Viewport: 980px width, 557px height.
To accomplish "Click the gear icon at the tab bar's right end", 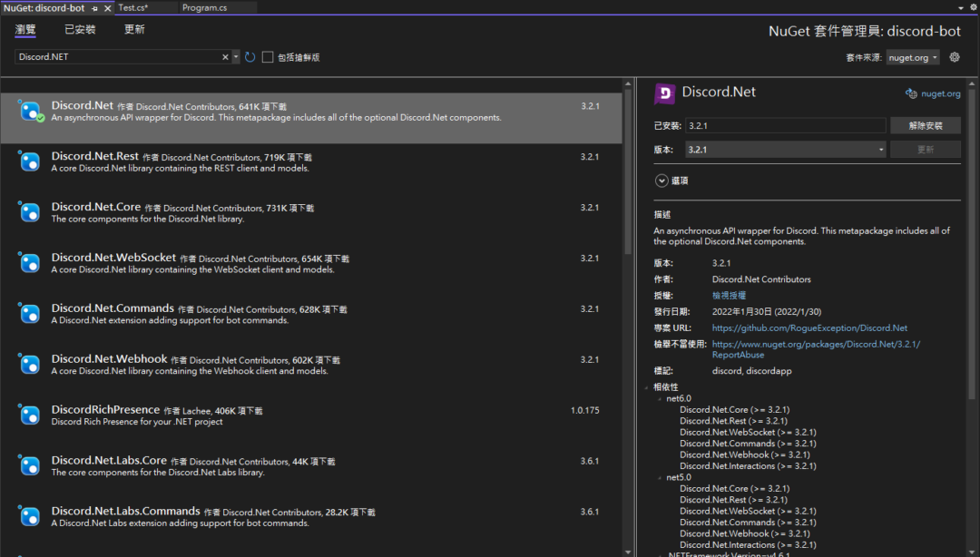I will tap(973, 7).
